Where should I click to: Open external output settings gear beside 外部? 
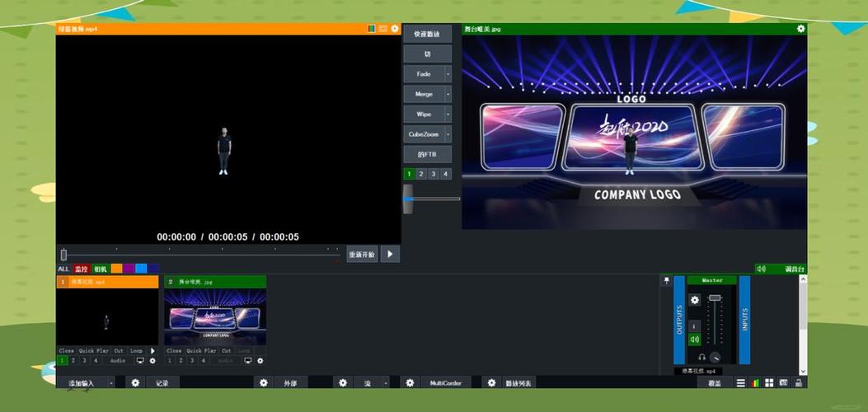click(x=264, y=382)
